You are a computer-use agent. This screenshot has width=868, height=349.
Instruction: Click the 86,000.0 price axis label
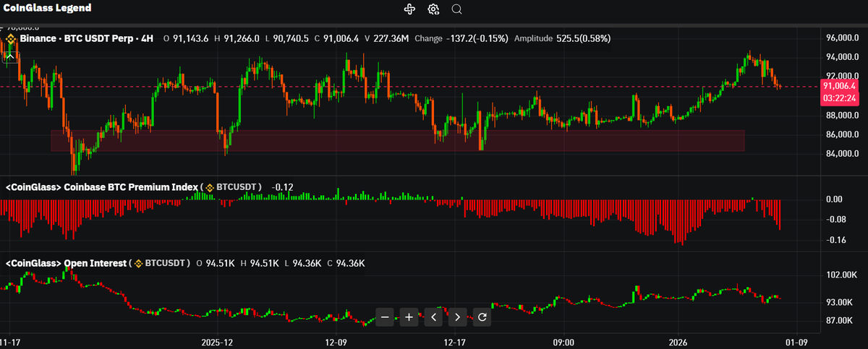(842, 135)
